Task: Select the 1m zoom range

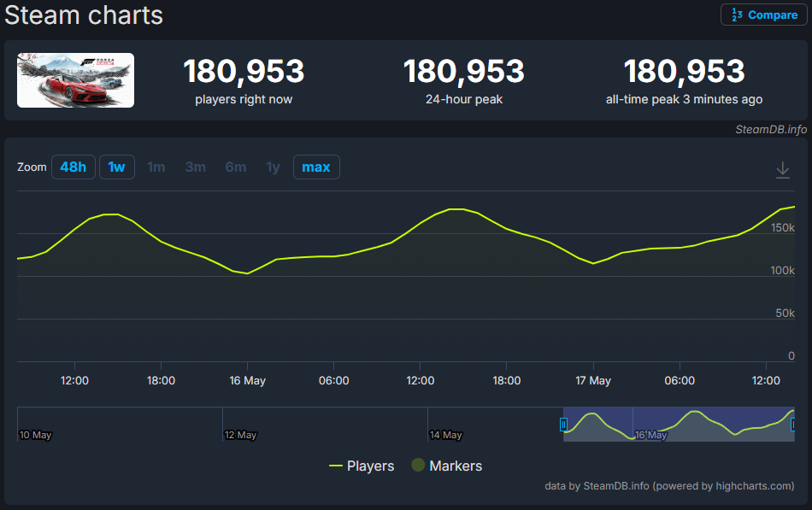Action: coord(156,167)
